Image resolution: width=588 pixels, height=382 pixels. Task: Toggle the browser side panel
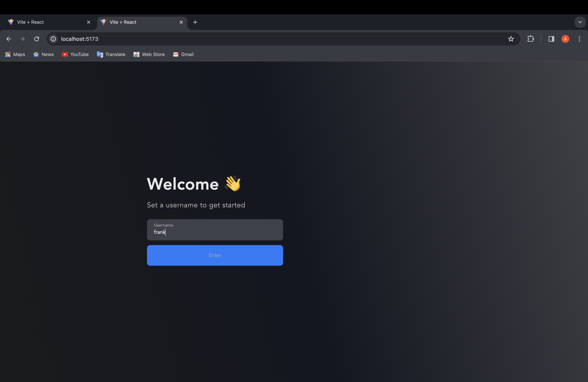pos(551,39)
